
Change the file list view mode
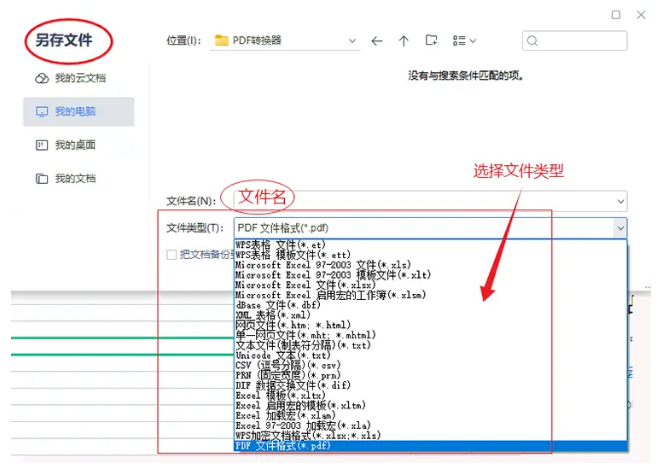click(464, 41)
